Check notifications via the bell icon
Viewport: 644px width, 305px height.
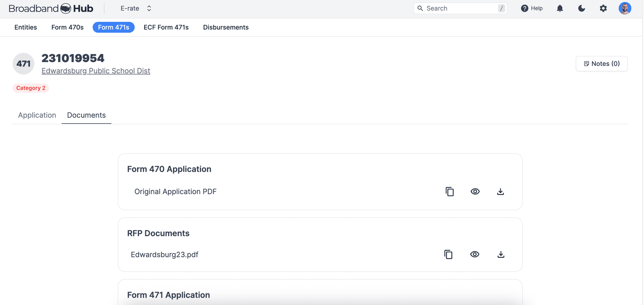[560, 8]
